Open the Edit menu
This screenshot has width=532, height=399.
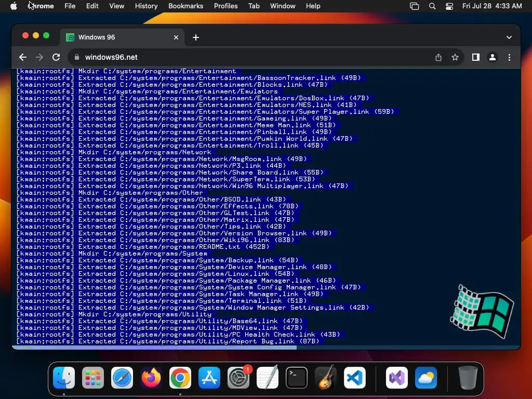coord(92,6)
